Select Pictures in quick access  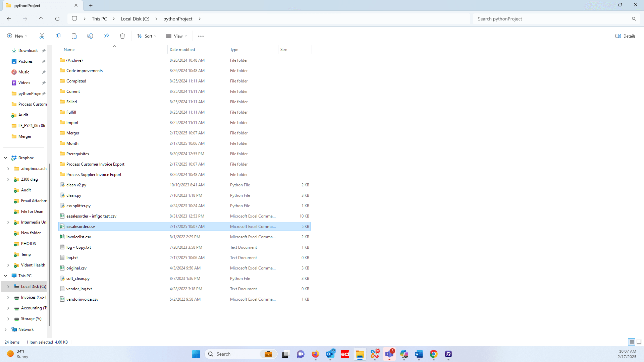[x=25, y=61]
